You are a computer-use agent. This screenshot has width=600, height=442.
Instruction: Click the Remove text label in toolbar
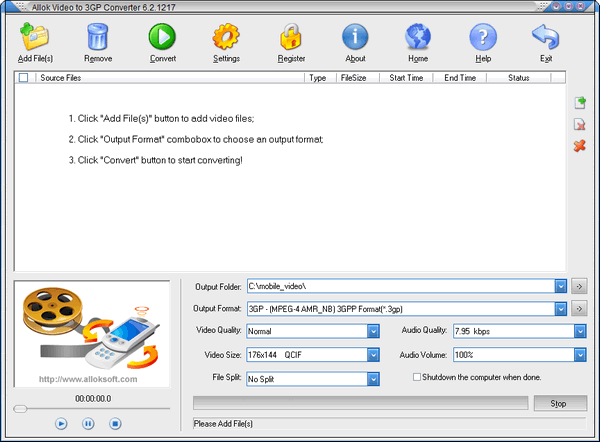pos(98,59)
